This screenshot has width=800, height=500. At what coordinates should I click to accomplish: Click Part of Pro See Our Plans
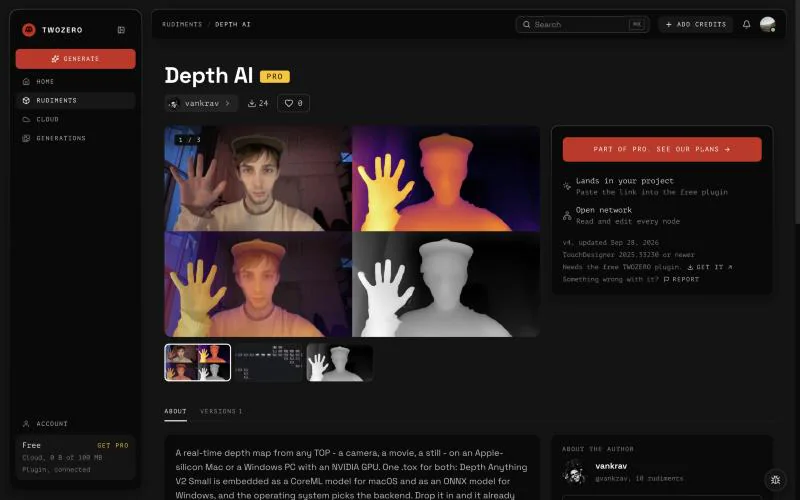point(662,149)
